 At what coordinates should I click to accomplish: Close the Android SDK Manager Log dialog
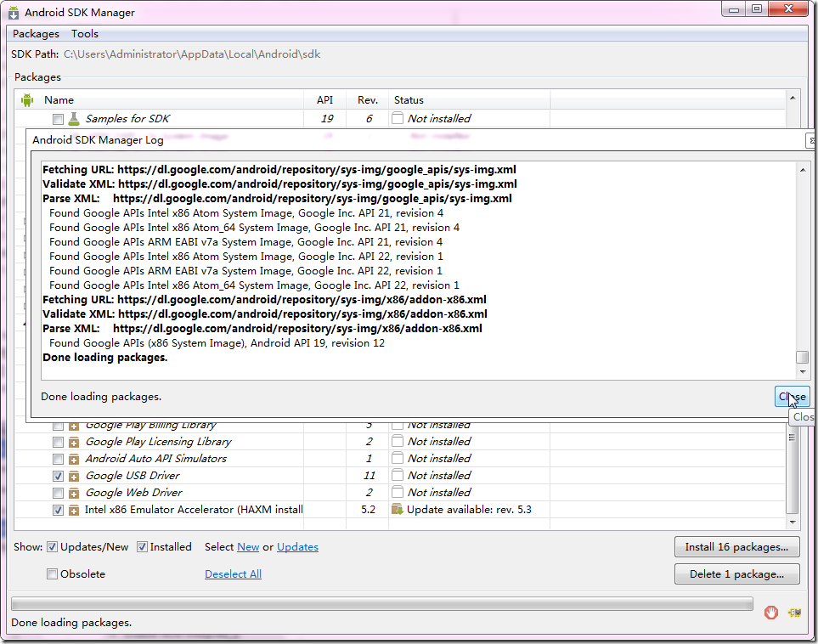[792, 397]
